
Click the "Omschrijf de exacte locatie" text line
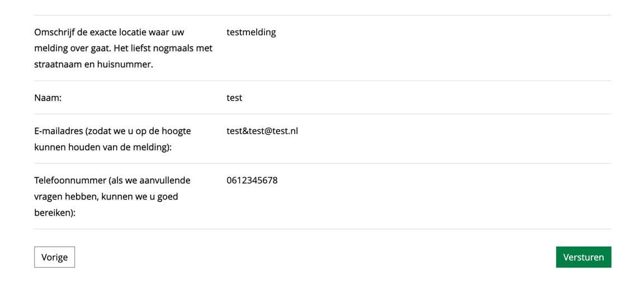tap(109, 32)
